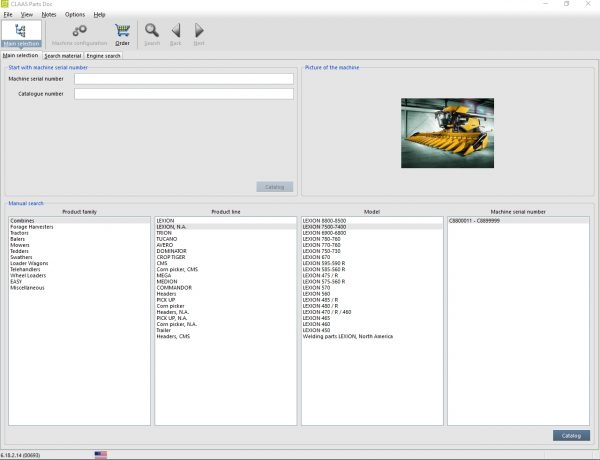Select Trailer in Product line

[x=226, y=330]
